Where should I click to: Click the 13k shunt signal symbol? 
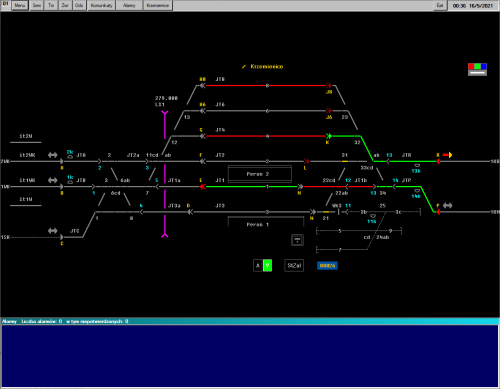point(417,165)
